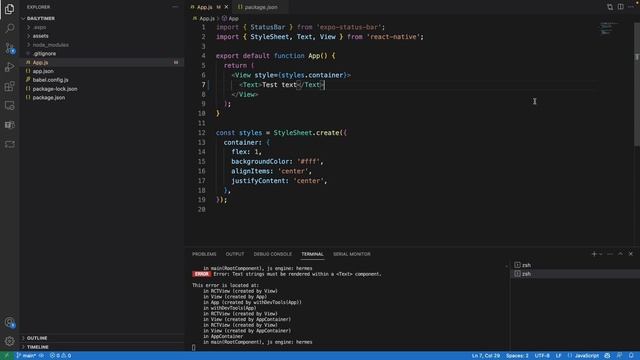
Task: Click JavaScript language mode selector
Action: (x=587, y=356)
